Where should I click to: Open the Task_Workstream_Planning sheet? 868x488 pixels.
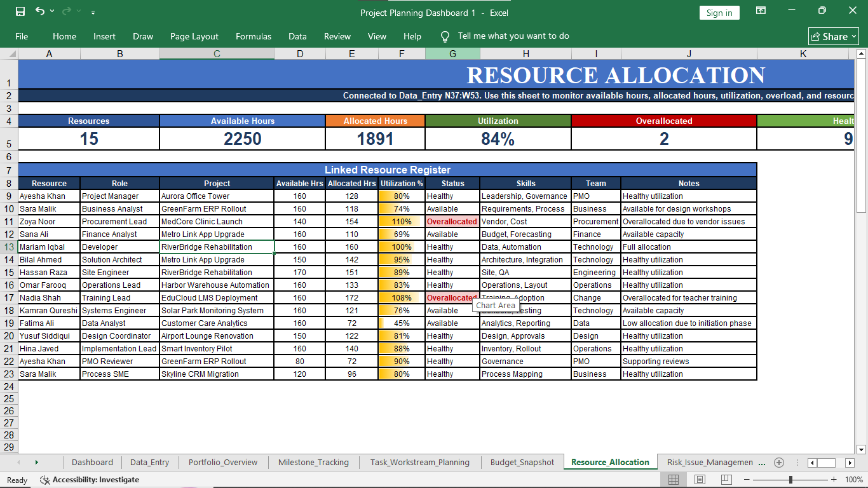(420, 462)
